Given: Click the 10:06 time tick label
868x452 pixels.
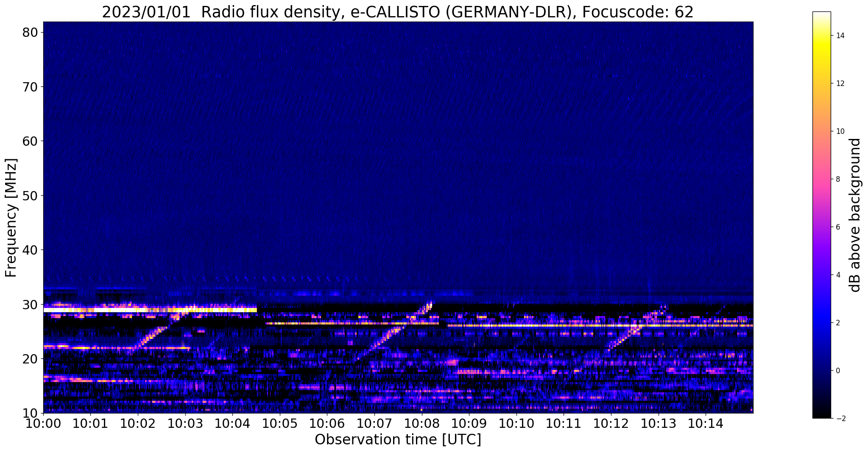Looking at the screenshot, I should [327, 424].
